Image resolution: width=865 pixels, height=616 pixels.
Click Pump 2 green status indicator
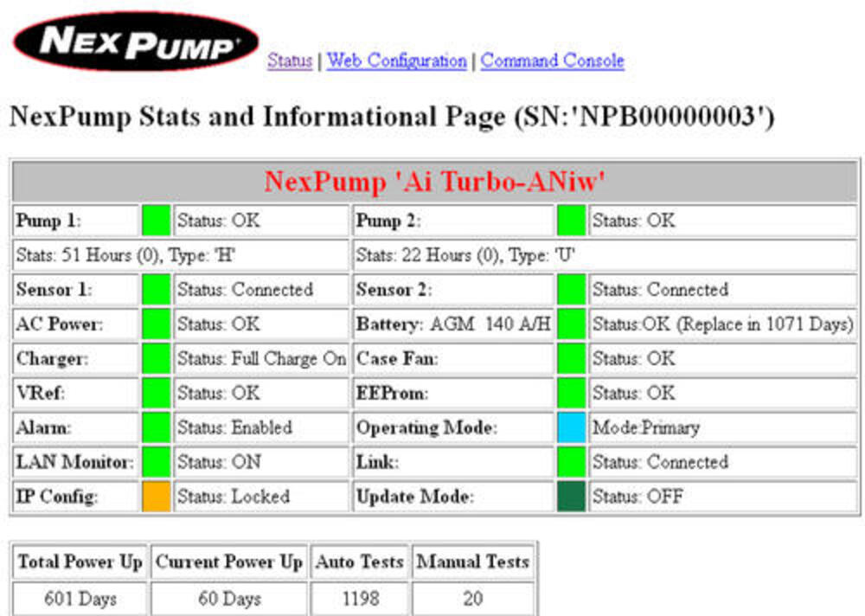coord(571,221)
